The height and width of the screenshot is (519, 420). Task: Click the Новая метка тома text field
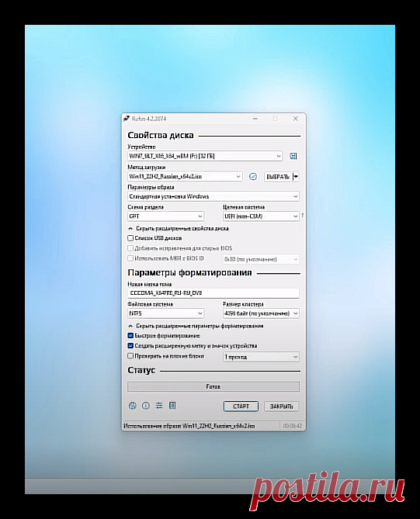point(213,293)
